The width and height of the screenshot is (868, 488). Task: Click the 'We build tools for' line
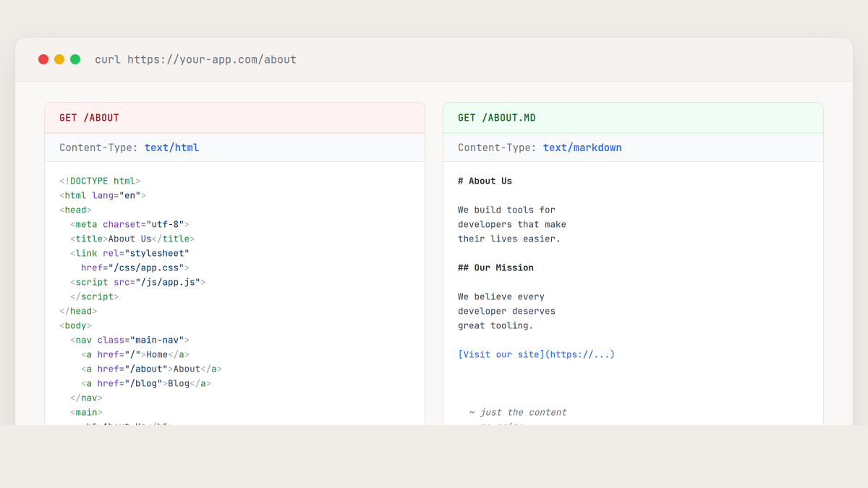click(x=506, y=210)
